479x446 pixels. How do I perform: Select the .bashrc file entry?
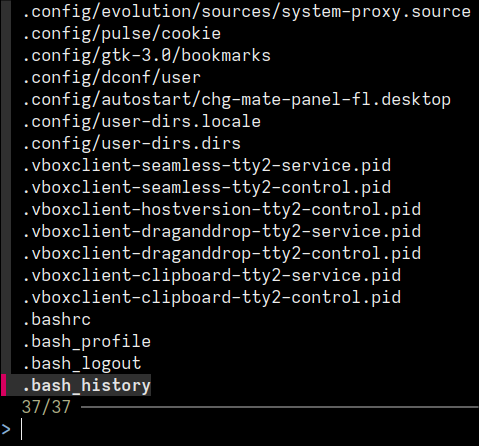point(56,320)
